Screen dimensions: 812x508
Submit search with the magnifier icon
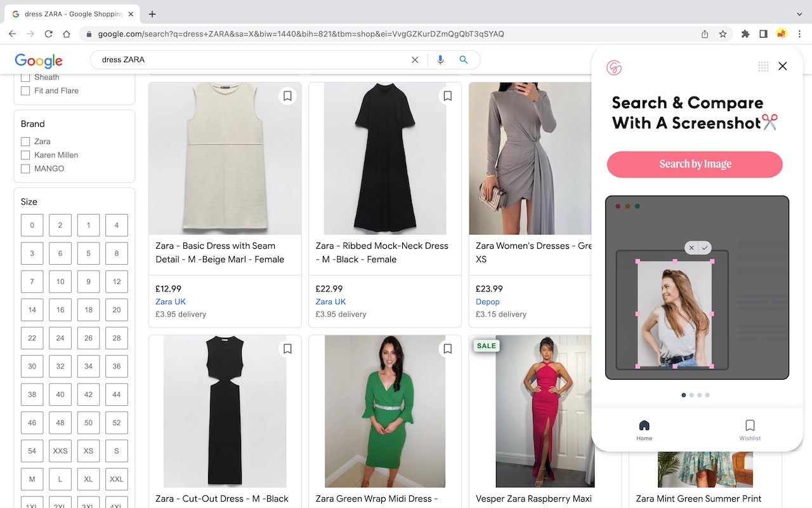[x=464, y=60]
